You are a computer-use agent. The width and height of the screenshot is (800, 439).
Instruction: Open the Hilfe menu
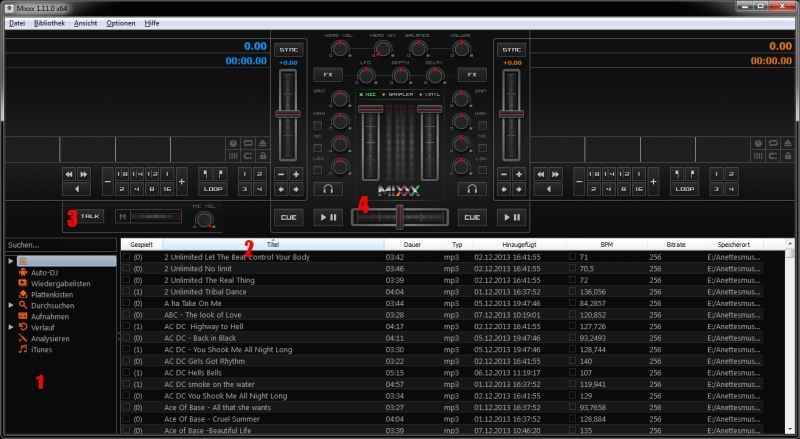152,23
